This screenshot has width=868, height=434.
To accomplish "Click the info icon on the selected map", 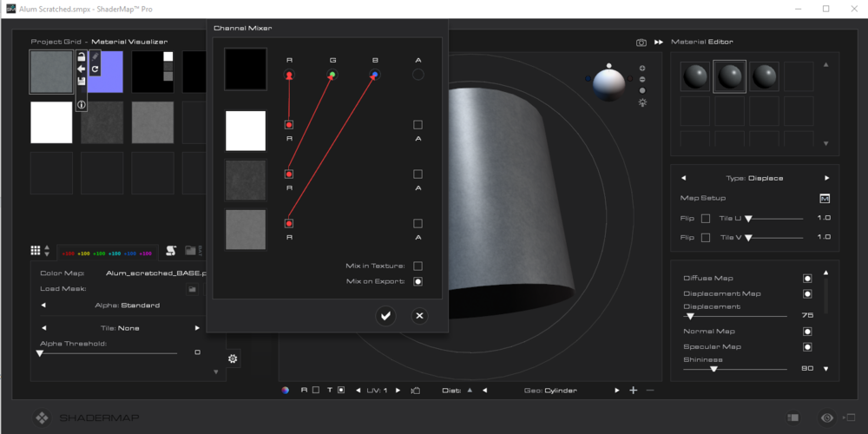I will 81,104.
